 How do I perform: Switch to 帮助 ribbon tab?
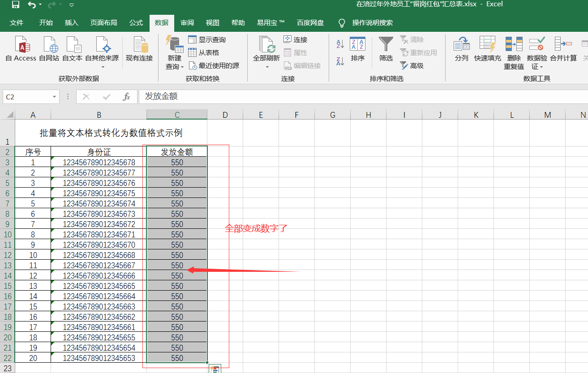(x=238, y=23)
